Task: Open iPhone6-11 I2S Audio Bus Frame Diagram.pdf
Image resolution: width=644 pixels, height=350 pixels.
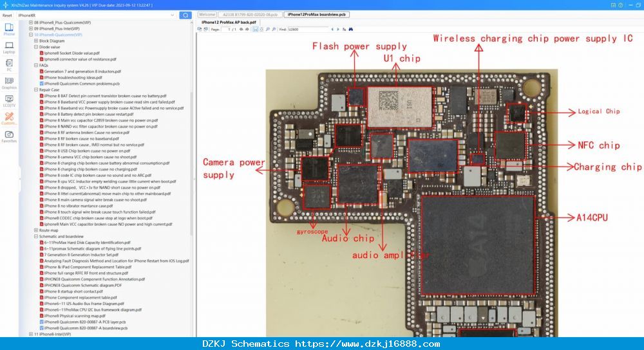Action: (x=84, y=304)
